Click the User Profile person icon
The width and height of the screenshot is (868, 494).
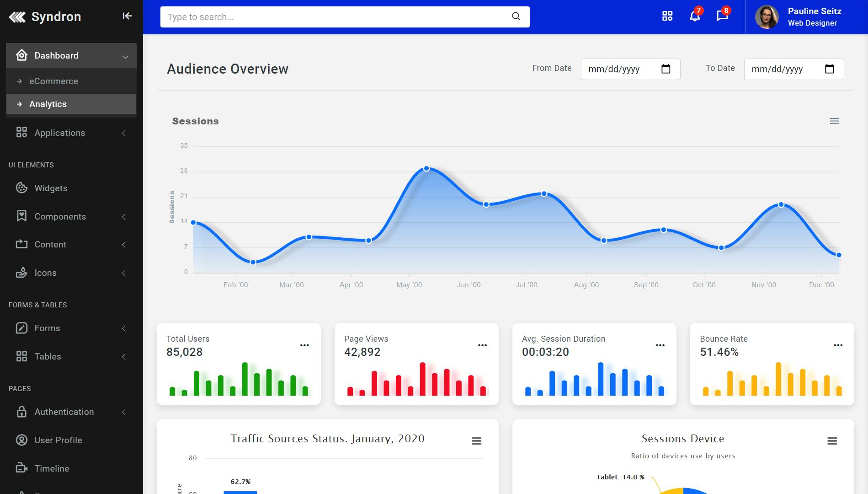click(x=21, y=440)
